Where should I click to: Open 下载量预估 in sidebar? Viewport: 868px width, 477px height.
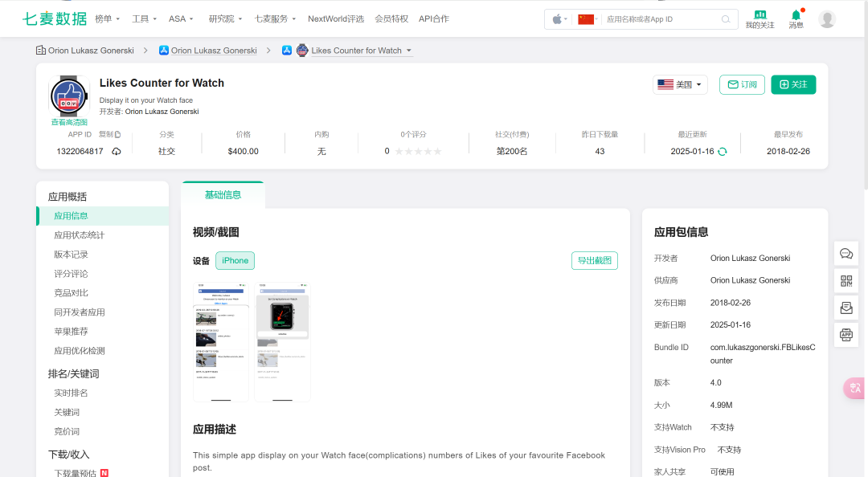tap(76, 473)
